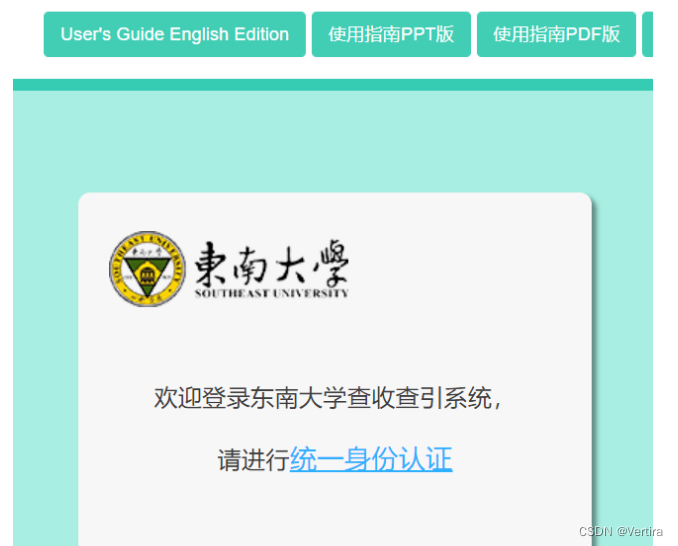Follow the 统一身份认证 login link
The width and height of the screenshot is (678, 546).
[x=371, y=459]
